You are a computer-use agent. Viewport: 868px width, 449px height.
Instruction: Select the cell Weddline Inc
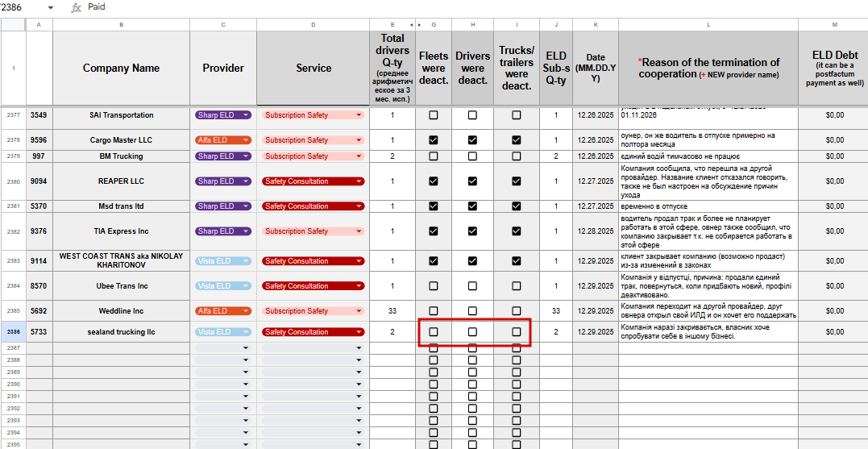tap(121, 310)
